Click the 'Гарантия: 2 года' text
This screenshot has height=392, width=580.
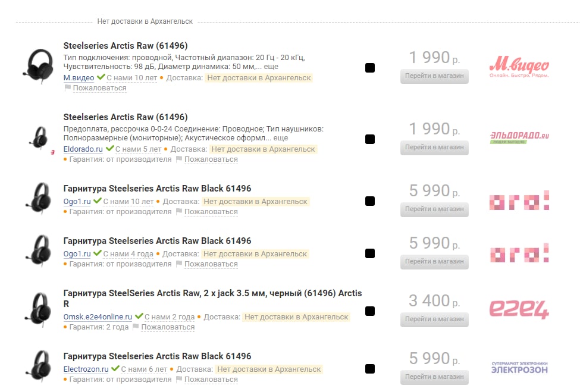pyautogui.click(x=99, y=328)
